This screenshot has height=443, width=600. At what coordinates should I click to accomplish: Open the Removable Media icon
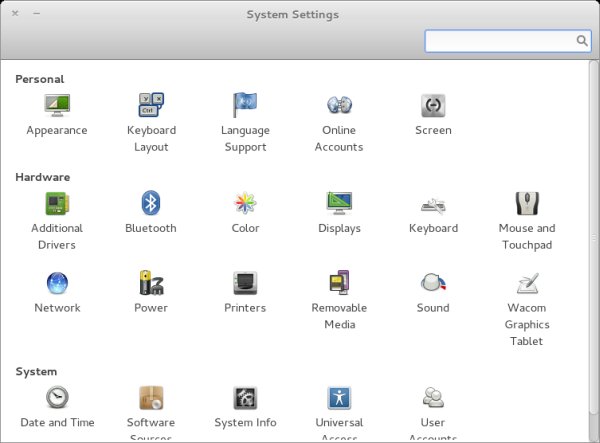click(x=339, y=282)
